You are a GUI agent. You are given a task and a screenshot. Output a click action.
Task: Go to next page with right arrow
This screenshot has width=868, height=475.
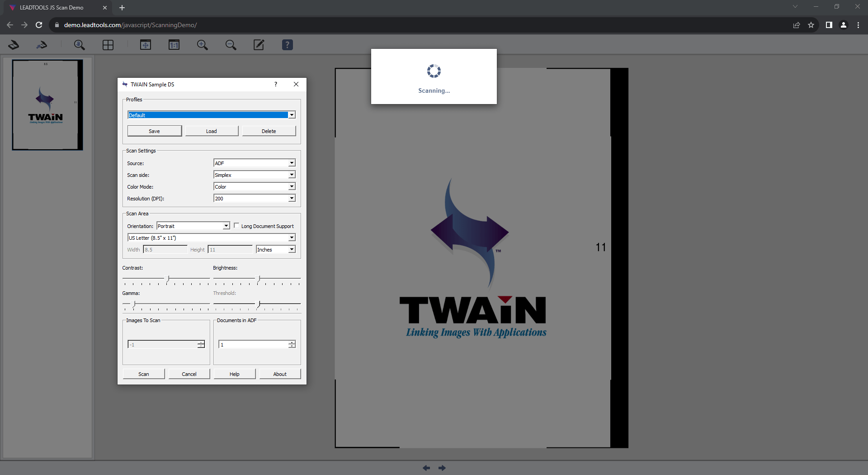tap(442, 468)
